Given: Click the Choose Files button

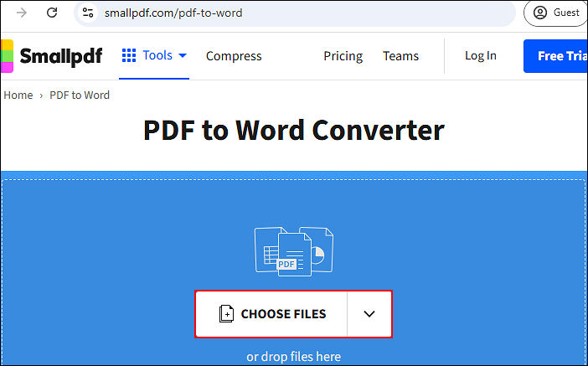Looking at the screenshot, I should (283, 314).
